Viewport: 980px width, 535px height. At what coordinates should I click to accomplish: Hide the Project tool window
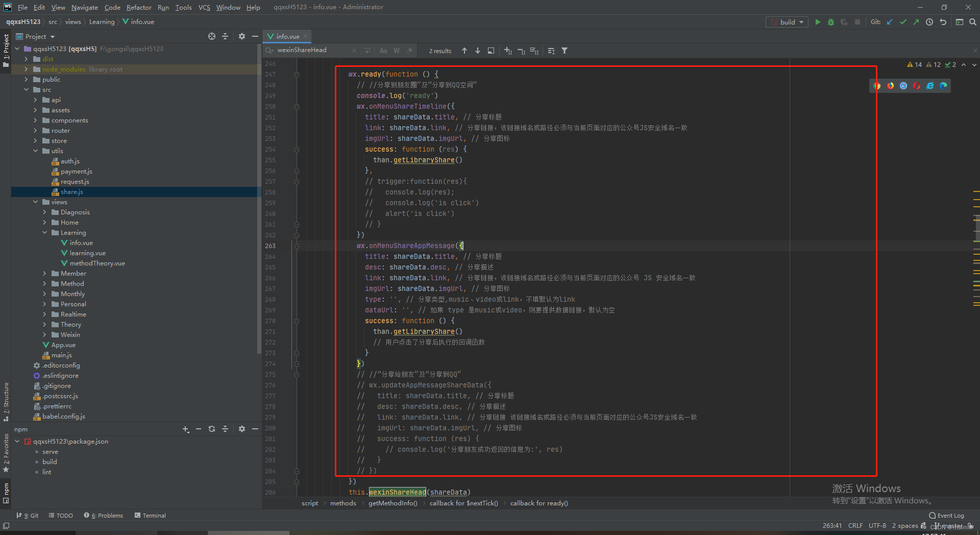255,36
